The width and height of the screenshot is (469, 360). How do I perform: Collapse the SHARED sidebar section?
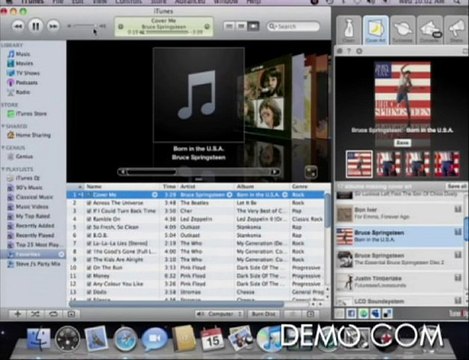[3, 126]
